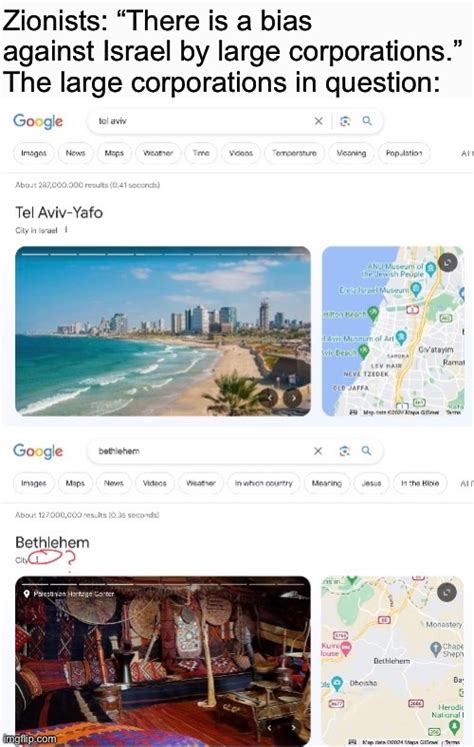Show next Bethlehem heritage center photo
Screen dimensions: 474x747
click(293, 727)
